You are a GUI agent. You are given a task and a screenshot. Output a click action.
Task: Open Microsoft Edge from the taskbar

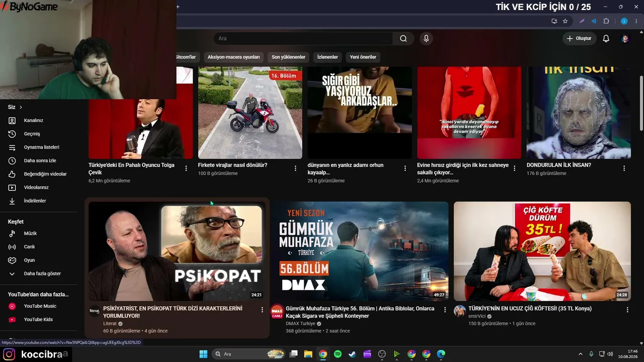click(441, 354)
